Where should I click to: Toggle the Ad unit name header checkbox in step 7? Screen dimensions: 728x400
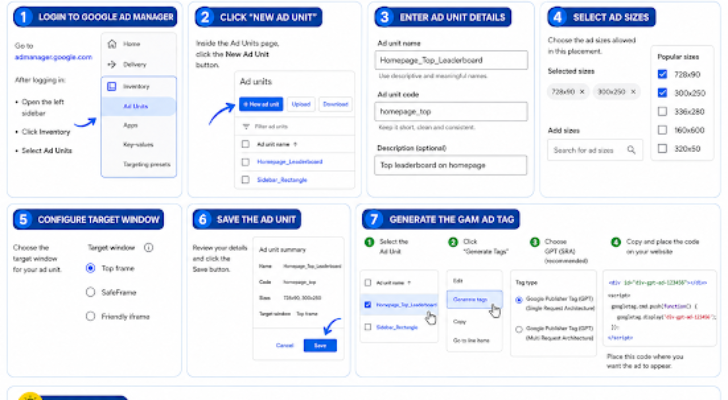pyautogui.click(x=368, y=283)
